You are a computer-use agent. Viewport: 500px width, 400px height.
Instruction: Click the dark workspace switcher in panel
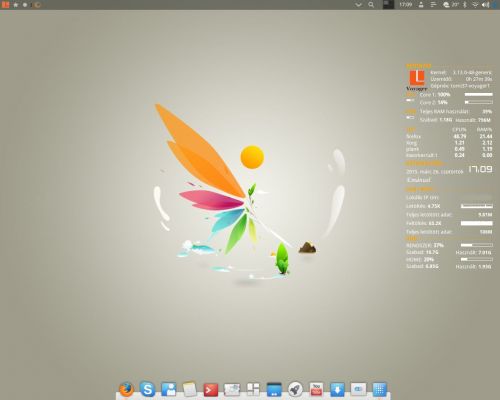pos(388,5)
